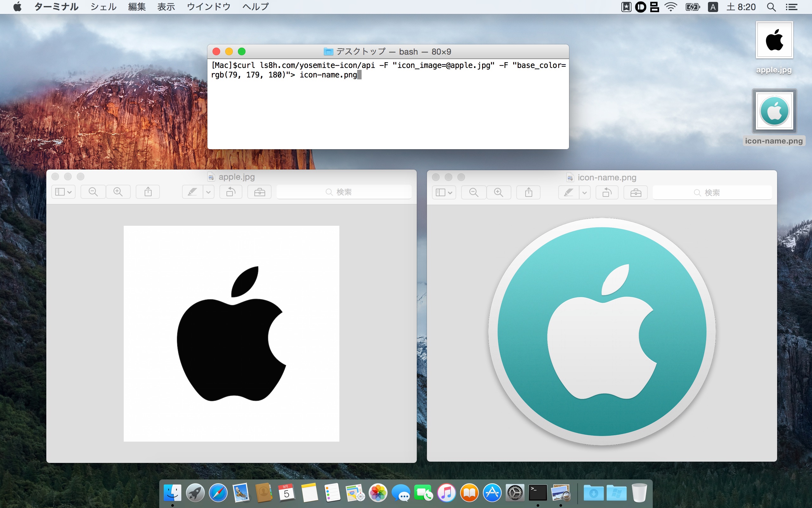Viewport: 812px width, 508px height.
Task: Click the apple image in apple.jpg window
Action: pos(232,334)
